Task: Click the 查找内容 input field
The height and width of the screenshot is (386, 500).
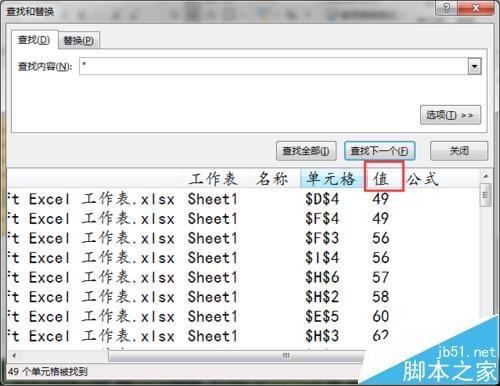Action: [x=274, y=66]
